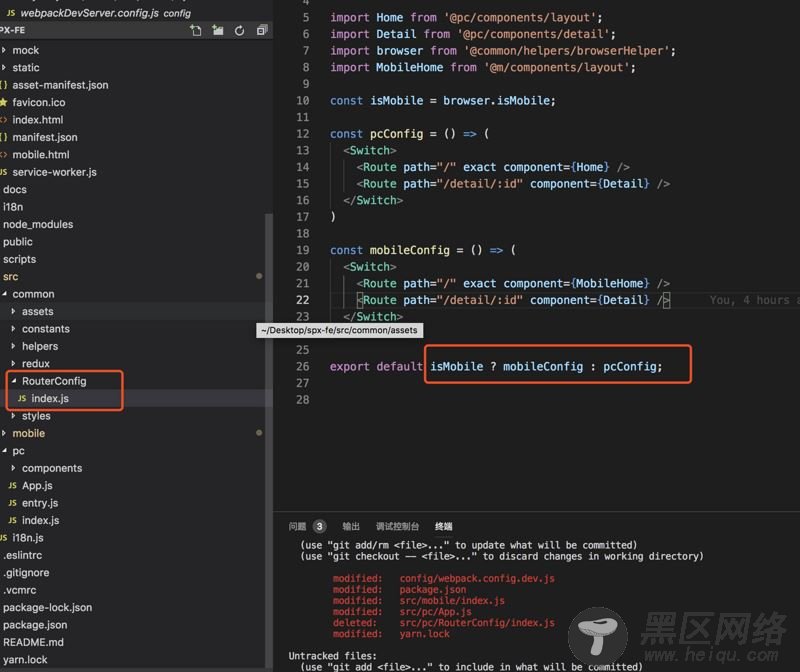Select the i18n folder
This screenshot has width=800, height=672.
pyautogui.click(x=13, y=207)
